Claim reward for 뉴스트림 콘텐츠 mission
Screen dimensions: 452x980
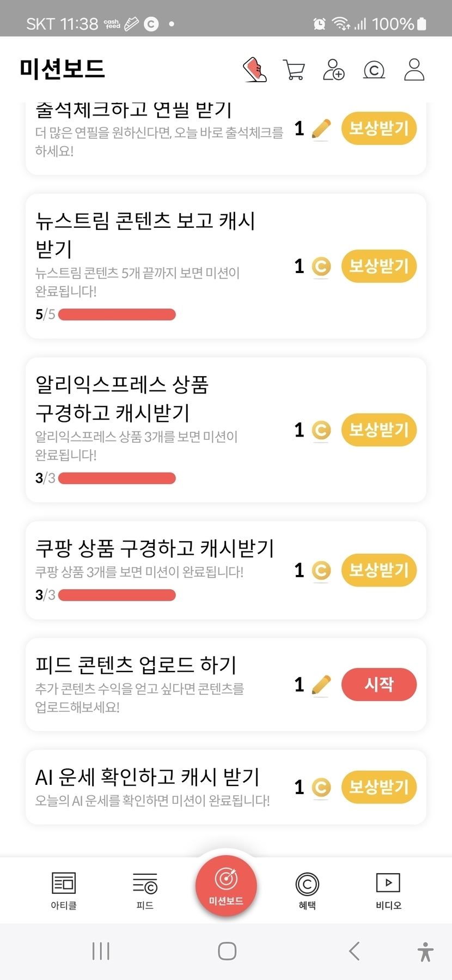378,267
